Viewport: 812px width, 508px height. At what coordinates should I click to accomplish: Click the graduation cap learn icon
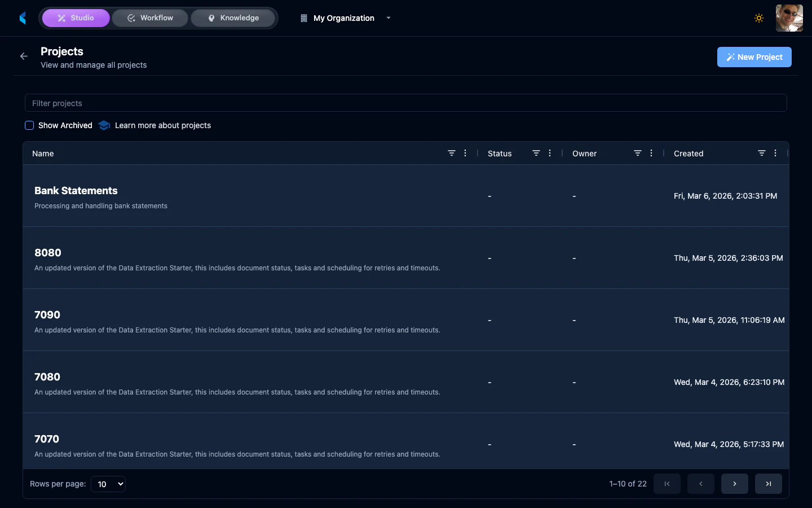click(104, 125)
